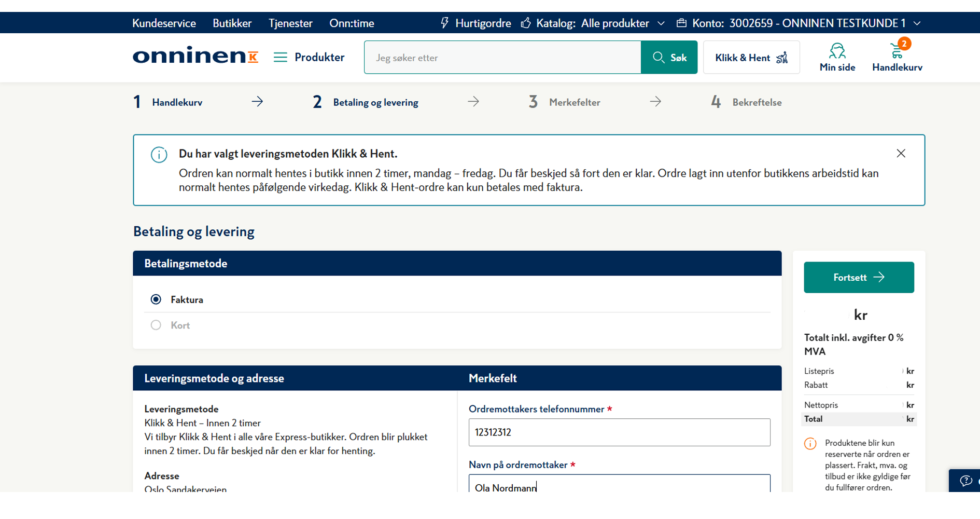Click the Nettopris row in summary
The height and width of the screenshot is (519, 980).
point(859,405)
